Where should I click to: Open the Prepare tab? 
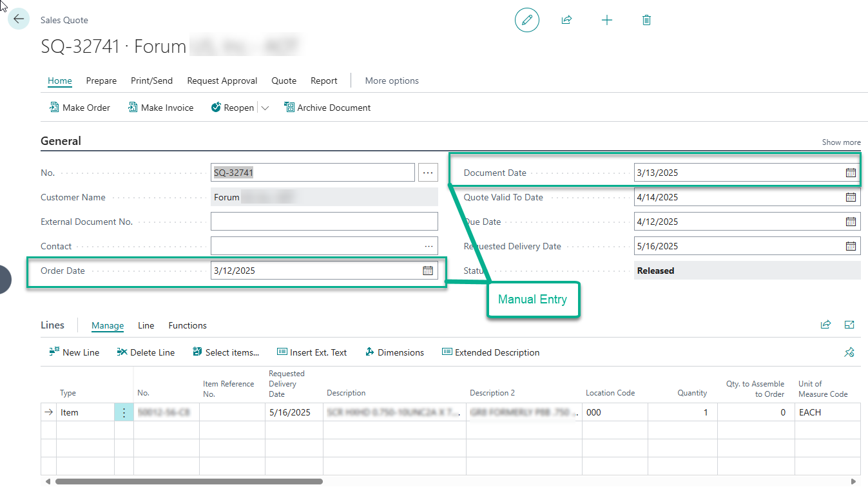tap(101, 81)
